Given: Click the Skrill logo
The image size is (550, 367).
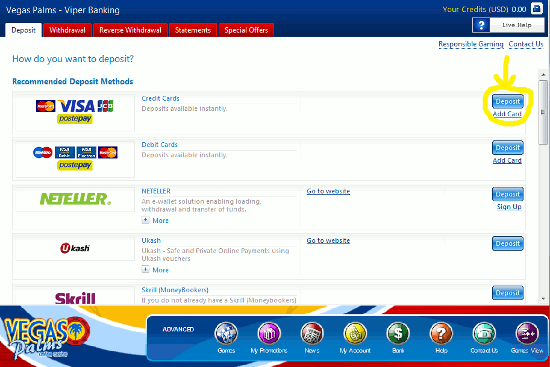Looking at the screenshot, I should click(x=75, y=298).
